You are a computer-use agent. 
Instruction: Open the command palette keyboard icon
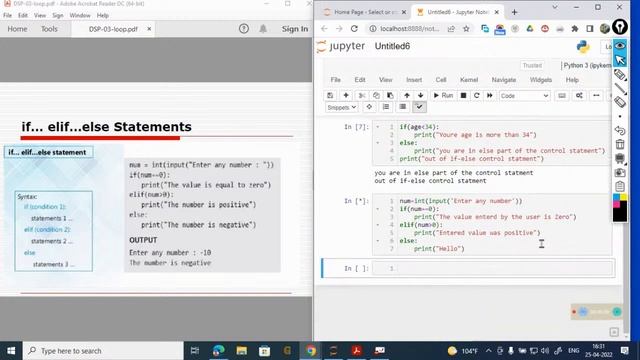tap(562, 96)
